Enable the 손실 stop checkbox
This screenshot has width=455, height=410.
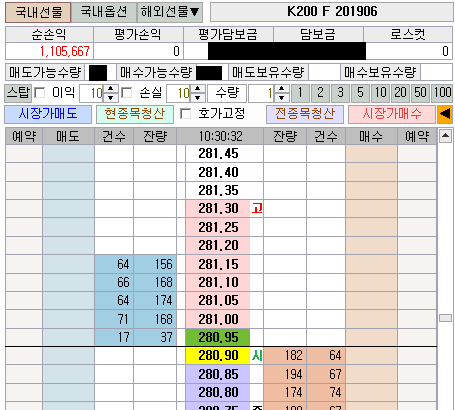point(127,93)
